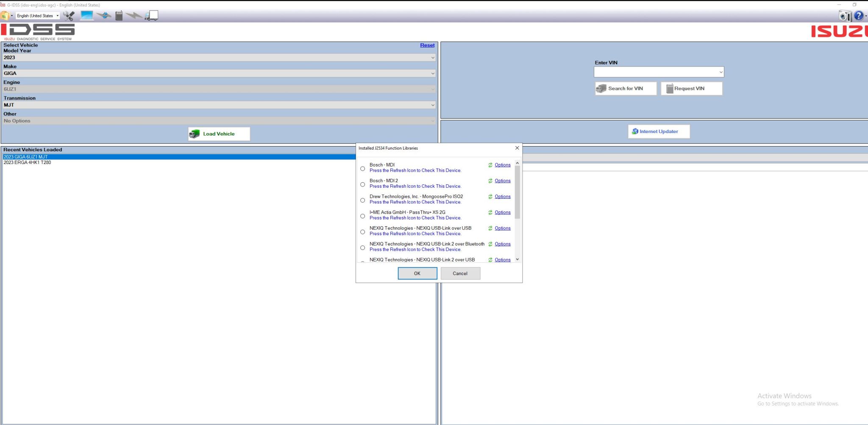
Task: Open the Transmission dropdown list
Action: 433,105
